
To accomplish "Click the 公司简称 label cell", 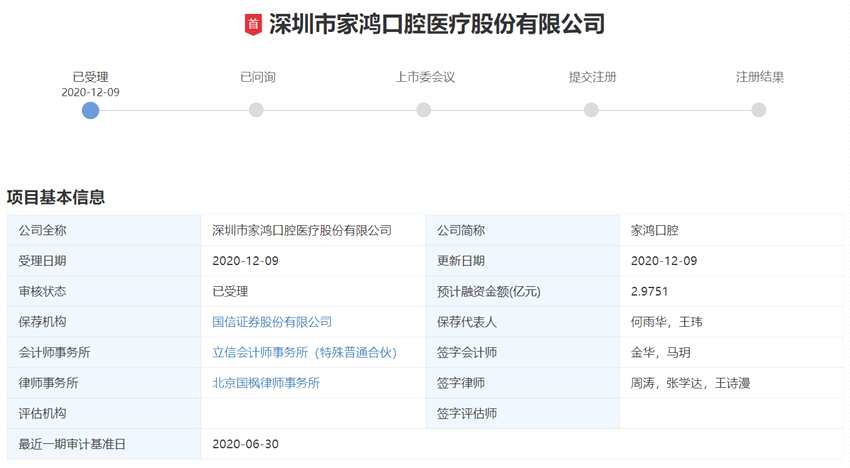I will point(523,230).
